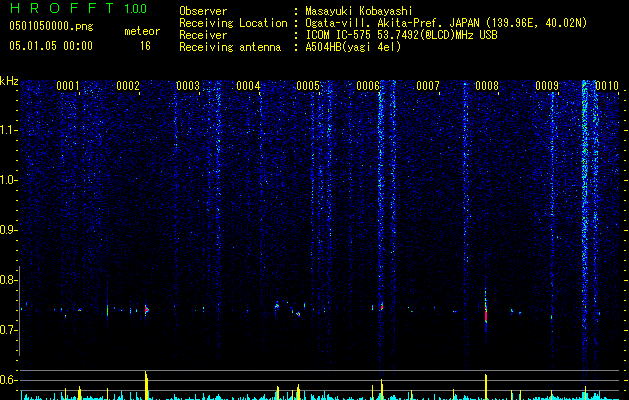
Task: Click time marker 0009
Action: pos(547,86)
